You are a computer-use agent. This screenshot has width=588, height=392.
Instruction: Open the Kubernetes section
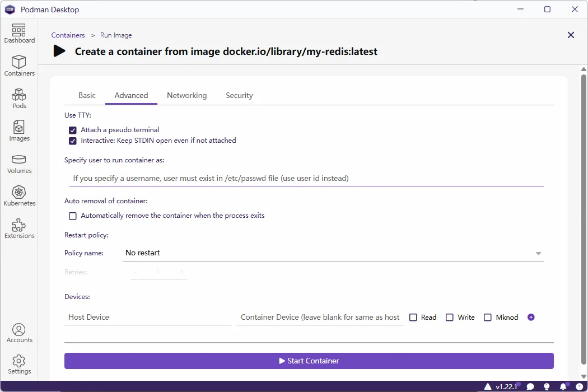coord(19,196)
